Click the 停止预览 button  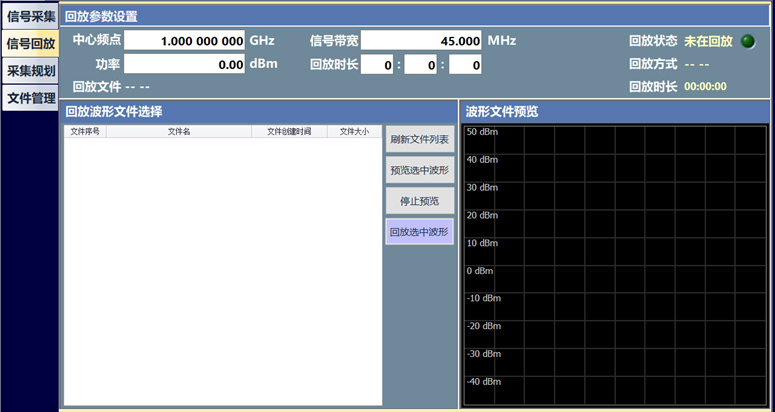pyautogui.click(x=420, y=201)
